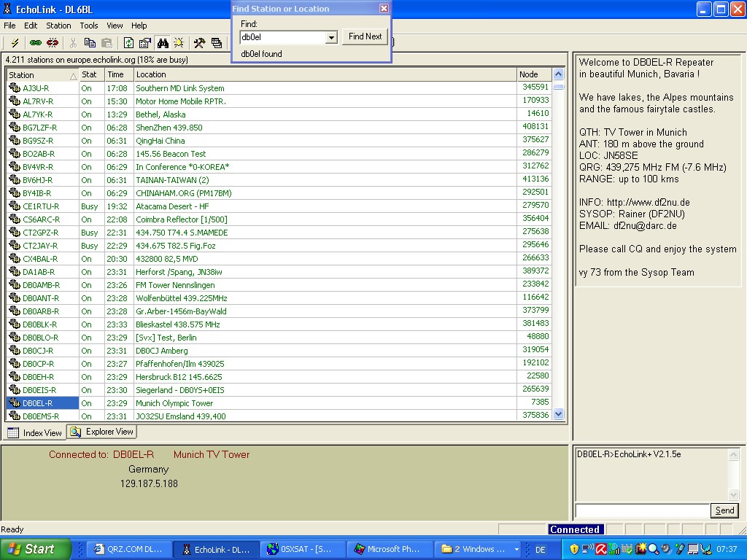This screenshot has height=560, width=747.
Task: Click the binoculars Find toolbar icon
Action: [x=162, y=43]
